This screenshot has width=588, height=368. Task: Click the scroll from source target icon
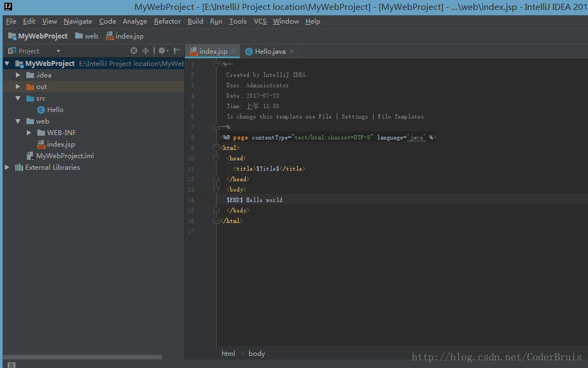(x=133, y=51)
